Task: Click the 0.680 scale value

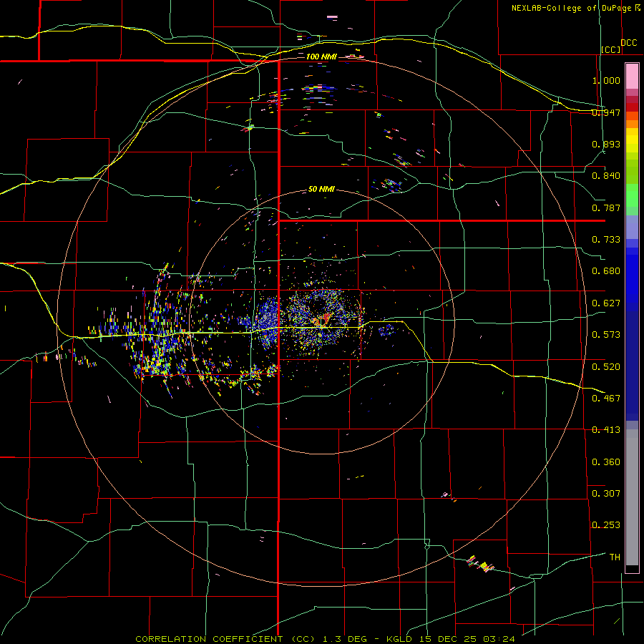Action: pyautogui.click(x=606, y=271)
